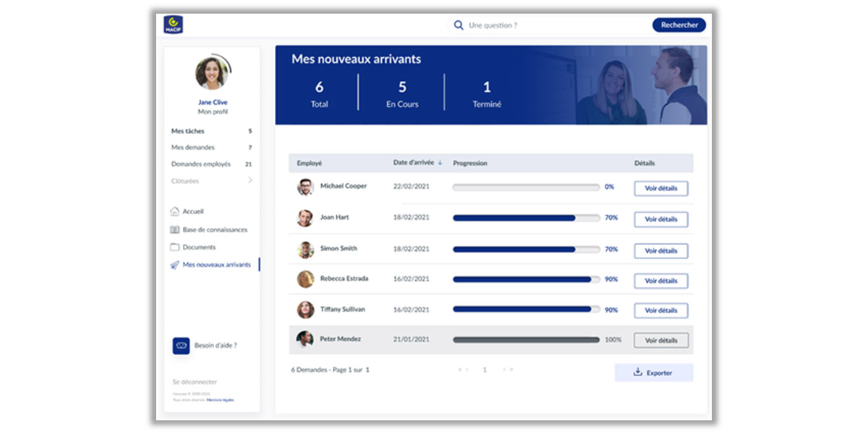Click the name Jane Clive
Image resolution: width=868 pixels, height=434 pixels.
(213, 103)
